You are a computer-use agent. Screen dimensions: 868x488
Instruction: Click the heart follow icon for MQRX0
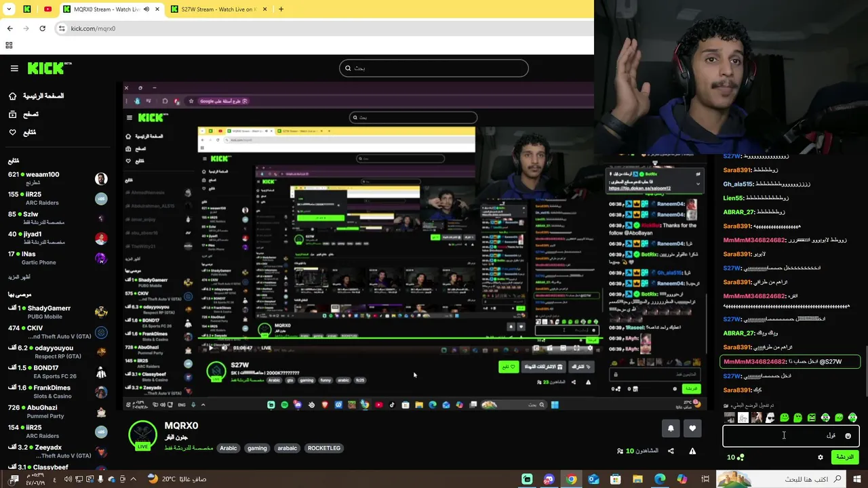click(x=692, y=428)
